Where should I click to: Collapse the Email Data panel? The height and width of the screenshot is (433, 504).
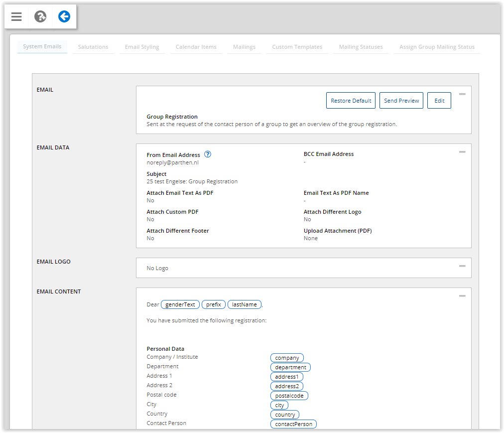pyautogui.click(x=462, y=152)
